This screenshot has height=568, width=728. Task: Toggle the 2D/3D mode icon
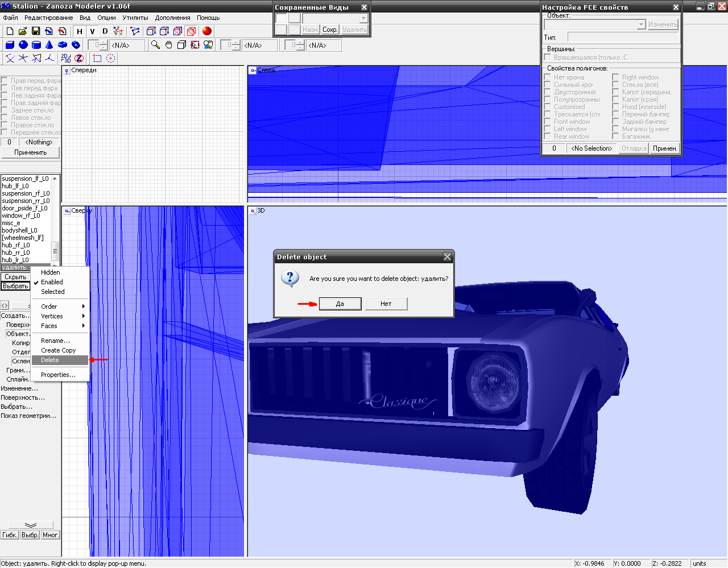pos(66,58)
